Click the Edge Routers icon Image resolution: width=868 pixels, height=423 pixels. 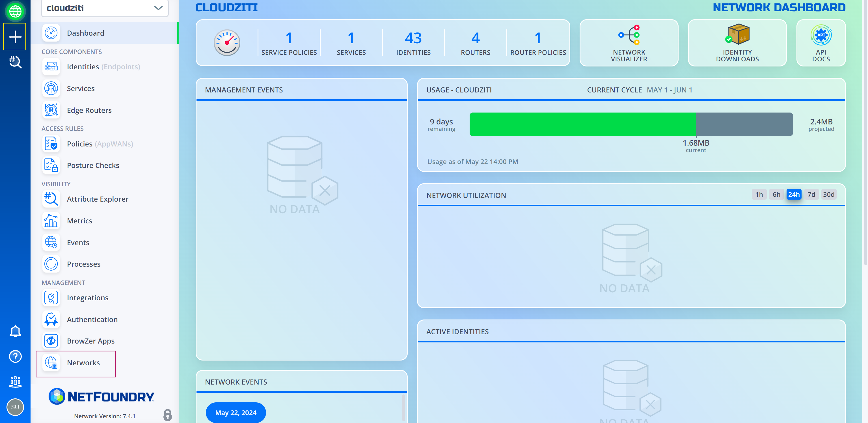(x=51, y=110)
